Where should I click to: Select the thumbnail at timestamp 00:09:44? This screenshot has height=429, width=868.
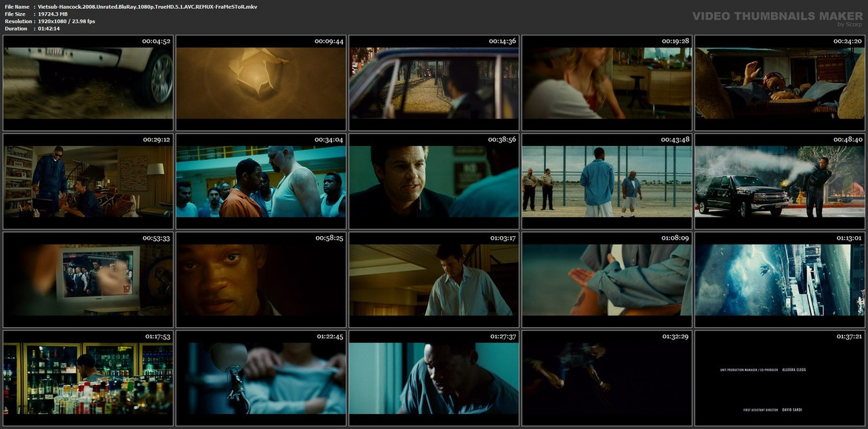pyautogui.click(x=261, y=82)
